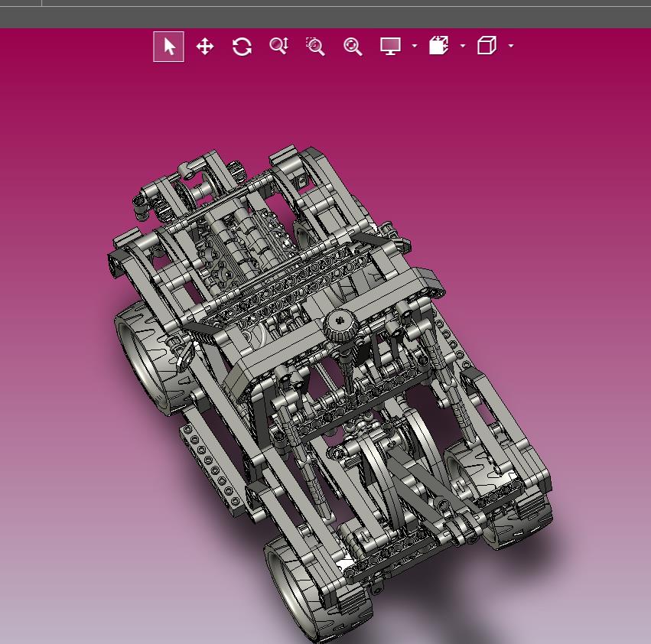Viewport: 651px width, 644px height.
Task: Activate the Pan tool with four arrows
Action: click(205, 47)
